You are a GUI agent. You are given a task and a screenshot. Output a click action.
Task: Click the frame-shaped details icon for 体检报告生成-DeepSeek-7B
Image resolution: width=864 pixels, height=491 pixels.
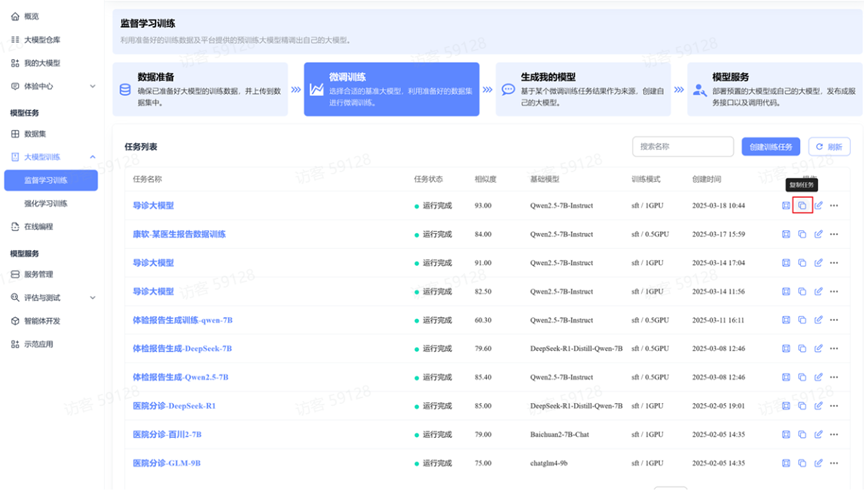point(786,349)
